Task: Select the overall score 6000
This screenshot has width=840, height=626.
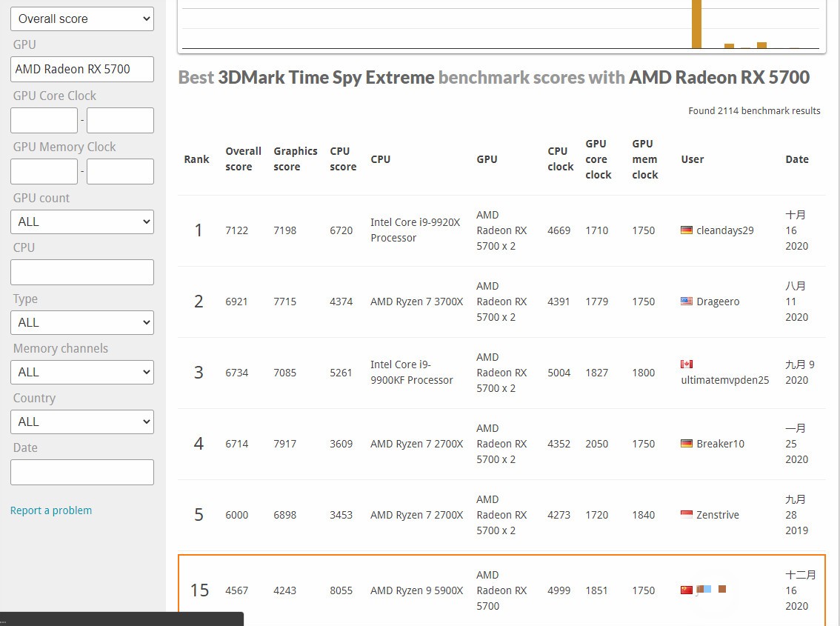Action: click(237, 515)
